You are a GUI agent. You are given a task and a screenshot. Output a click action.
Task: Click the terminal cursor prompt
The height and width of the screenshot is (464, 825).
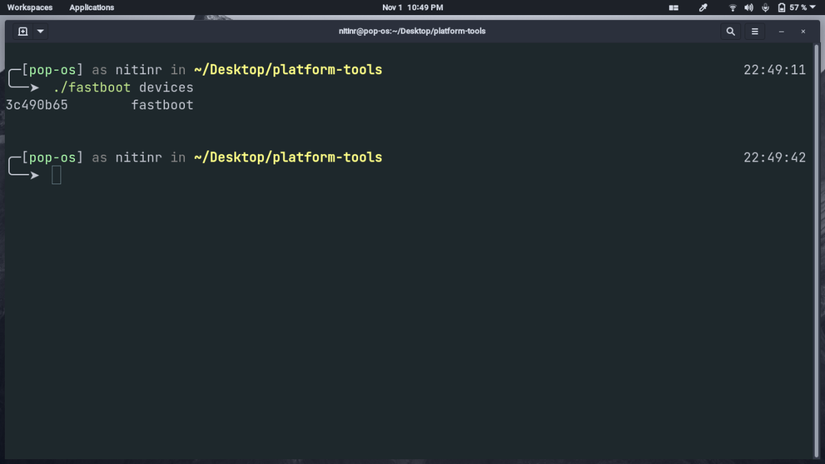click(x=56, y=175)
